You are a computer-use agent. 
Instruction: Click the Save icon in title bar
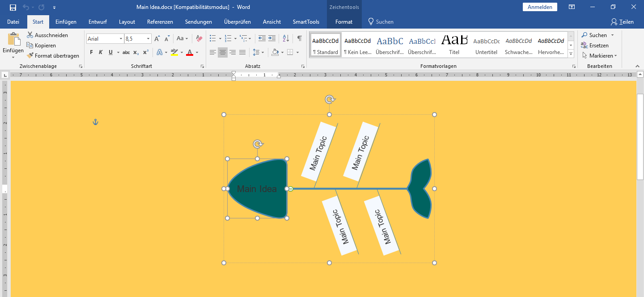(x=13, y=7)
